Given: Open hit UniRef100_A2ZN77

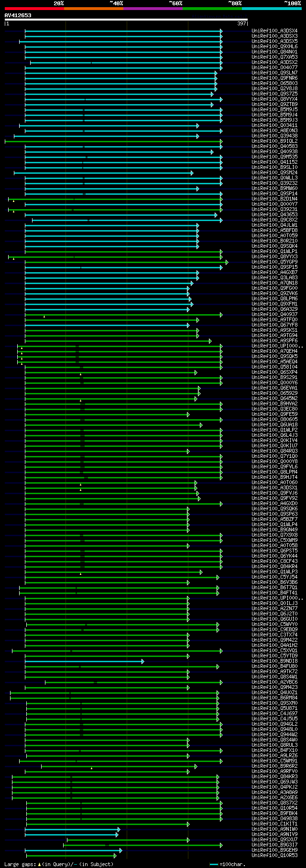Looking at the screenshot, I should [274, 609].
